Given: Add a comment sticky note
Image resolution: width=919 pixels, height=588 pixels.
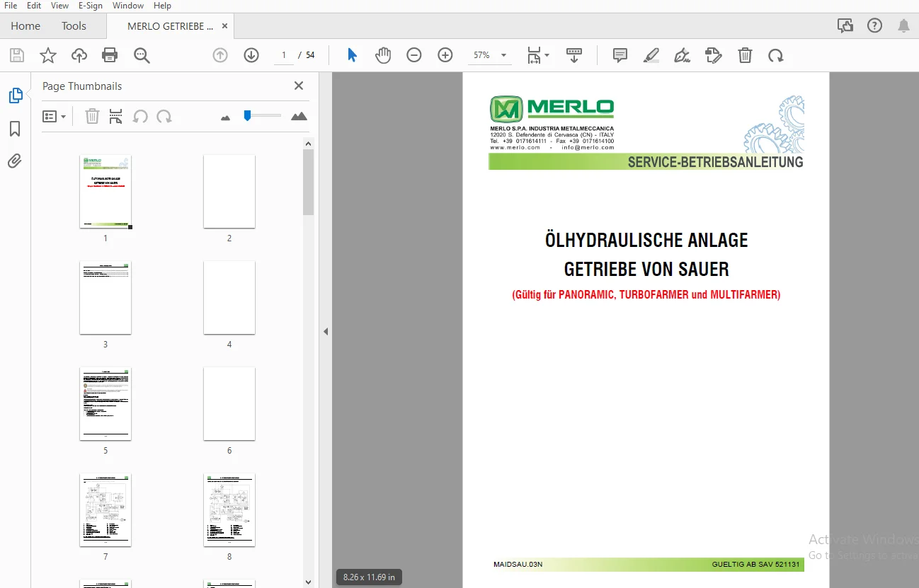Looking at the screenshot, I should tap(620, 55).
